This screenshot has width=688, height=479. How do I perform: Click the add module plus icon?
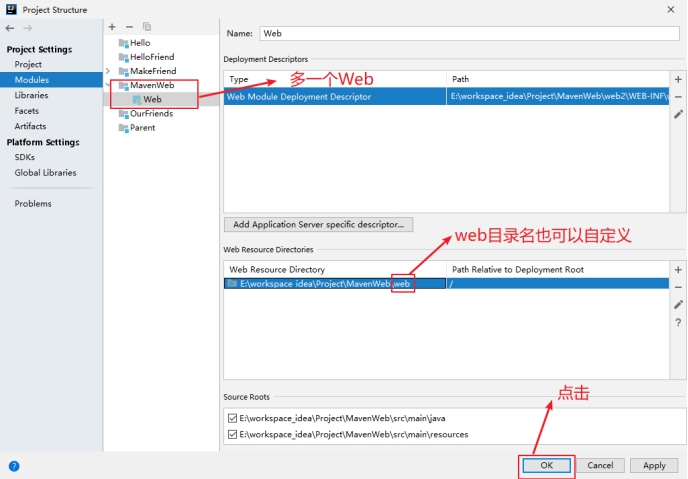[x=112, y=27]
